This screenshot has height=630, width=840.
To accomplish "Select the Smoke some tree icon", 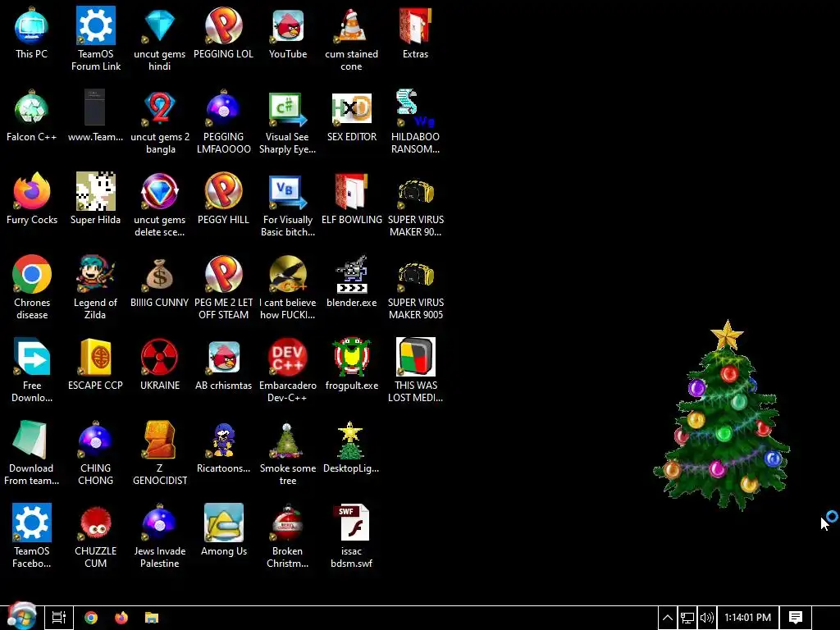I will pos(288,440).
